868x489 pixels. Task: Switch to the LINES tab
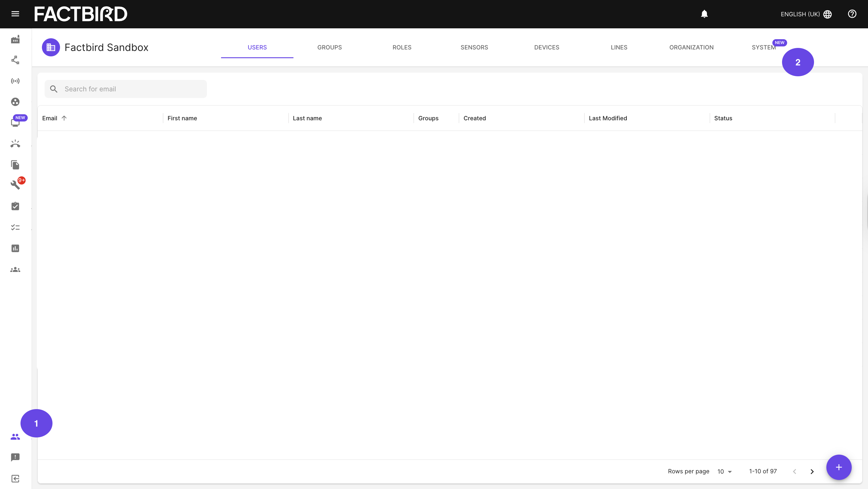pyautogui.click(x=619, y=48)
